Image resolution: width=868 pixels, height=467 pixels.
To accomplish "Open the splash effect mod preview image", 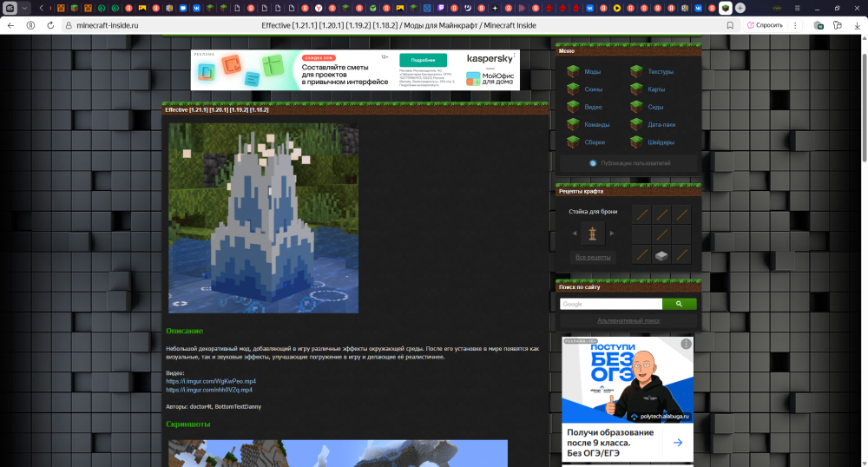I will click(x=264, y=218).
